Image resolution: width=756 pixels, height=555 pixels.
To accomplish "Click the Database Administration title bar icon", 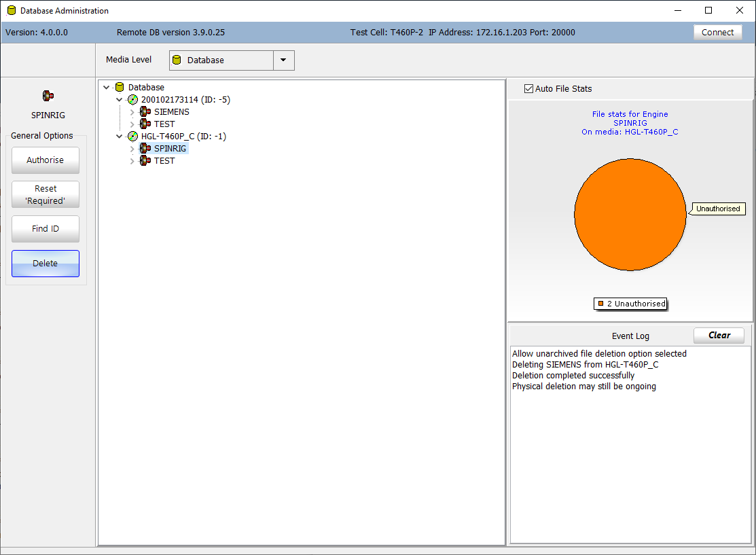I will click(11, 11).
